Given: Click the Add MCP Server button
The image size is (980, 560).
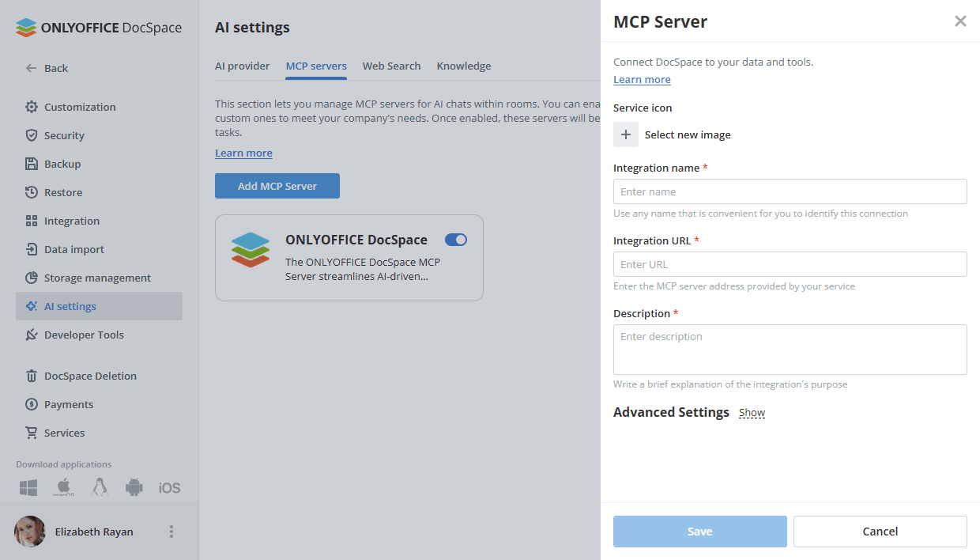Looking at the screenshot, I should pos(277,186).
